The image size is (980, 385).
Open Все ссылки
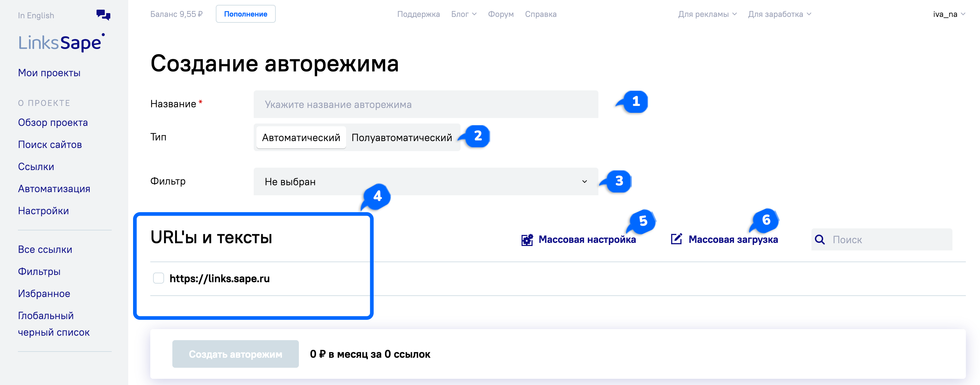tap(45, 249)
